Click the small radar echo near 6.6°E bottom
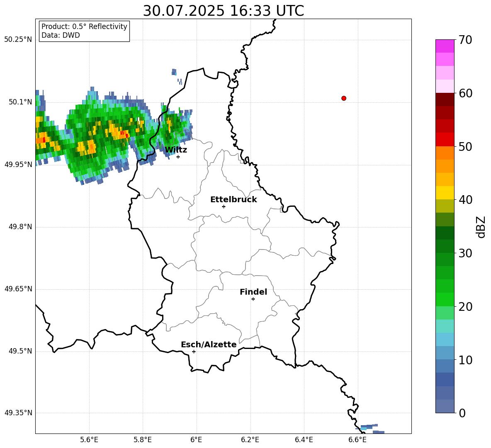491x448 pixels. click(x=369, y=427)
